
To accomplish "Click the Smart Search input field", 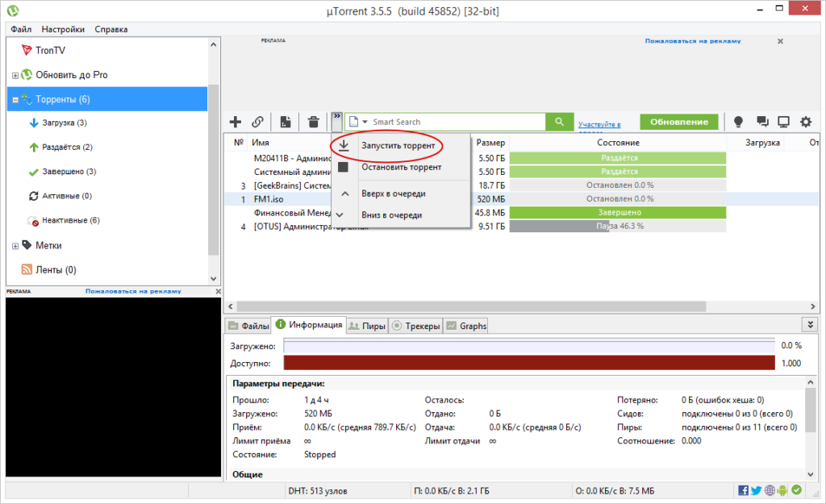I will (457, 122).
